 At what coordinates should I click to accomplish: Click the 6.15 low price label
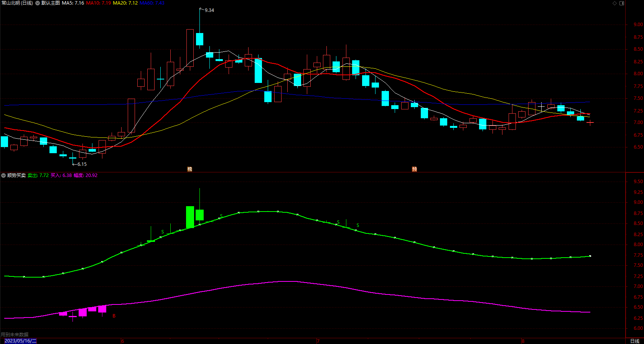coord(82,164)
